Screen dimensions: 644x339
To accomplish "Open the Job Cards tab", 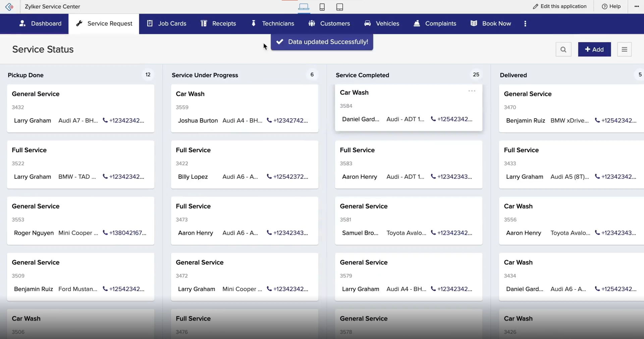I will click(166, 23).
